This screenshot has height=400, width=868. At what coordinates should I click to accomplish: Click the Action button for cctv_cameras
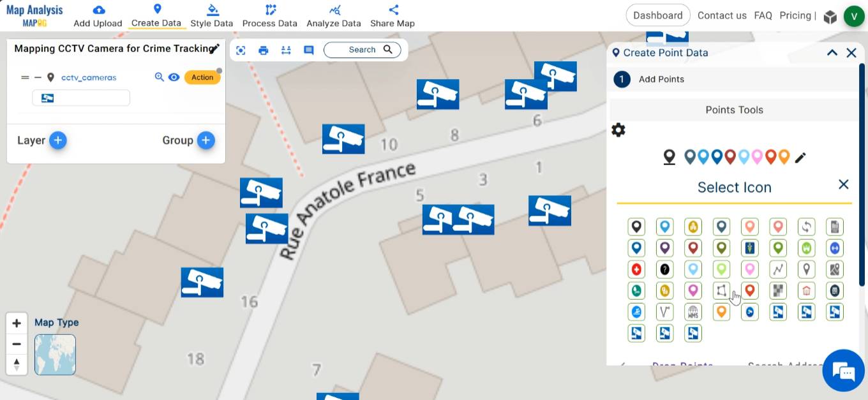click(x=202, y=77)
